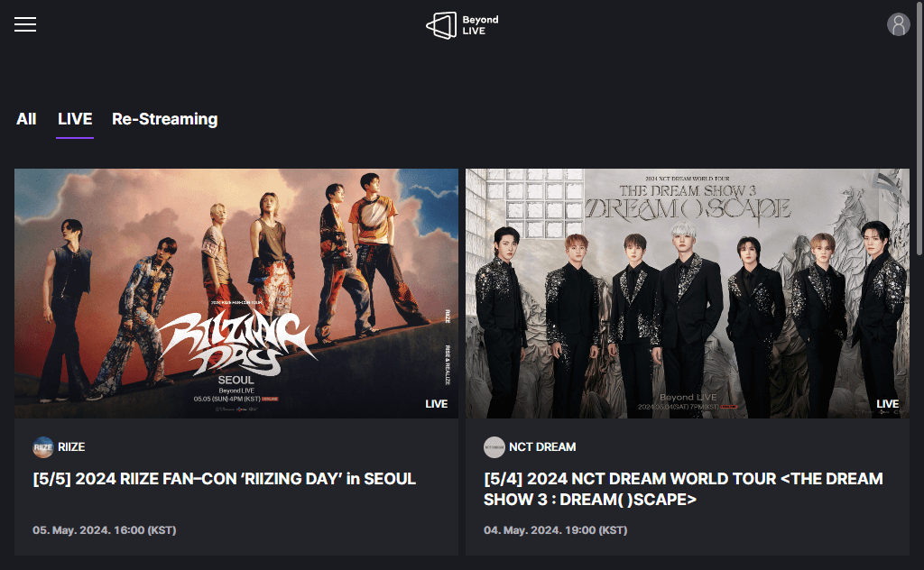The width and height of the screenshot is (924, 570).
Task: Open '2024 RIIZE FAN-CON RIIZING DAY in SEOUL' title
Action: (225, 479)
